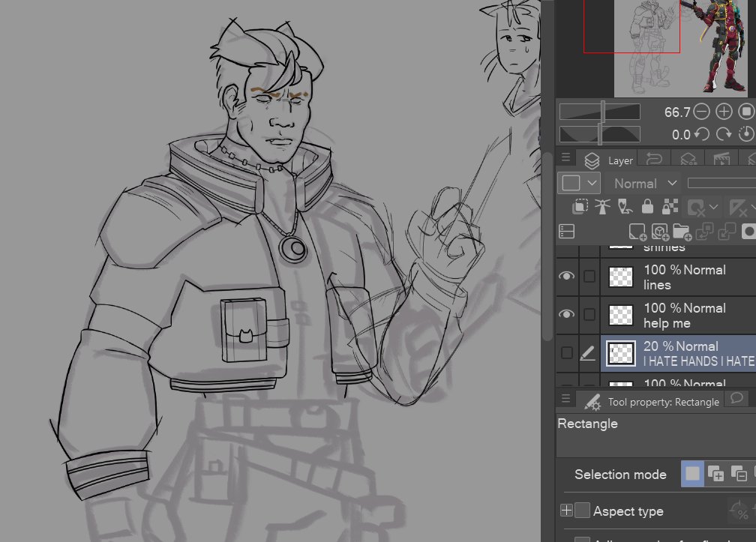Open the Normal blending mode dropdown
The width and height of the screenshot is (756, 542).
[641, 183]
